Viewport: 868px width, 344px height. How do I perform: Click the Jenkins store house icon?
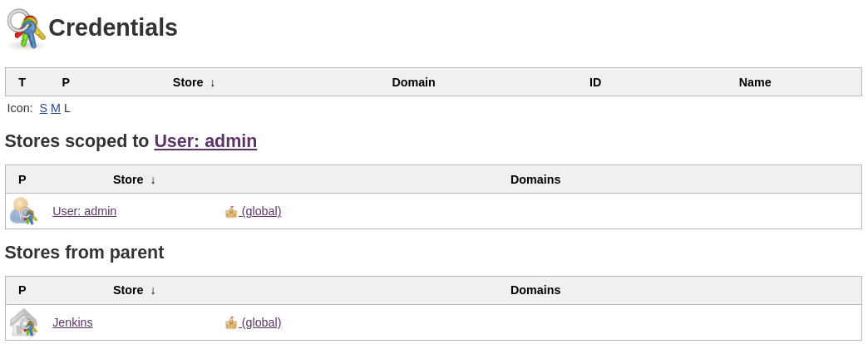click(23, 322)
